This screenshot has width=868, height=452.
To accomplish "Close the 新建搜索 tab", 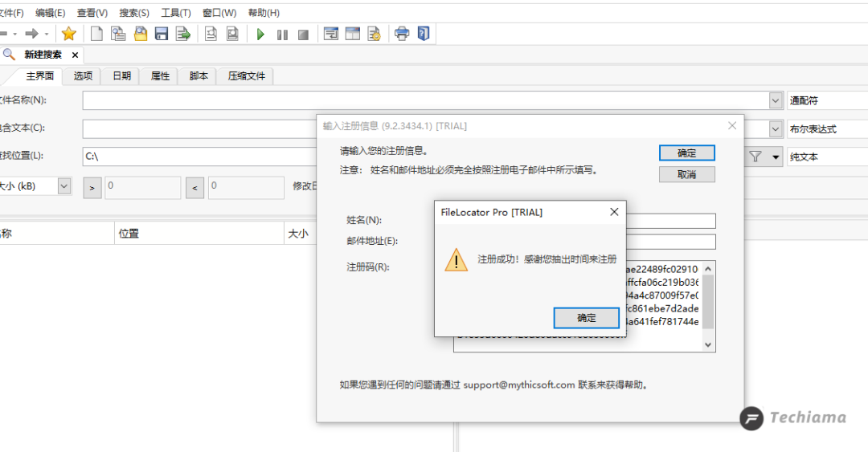I will (x=75, y=55).
